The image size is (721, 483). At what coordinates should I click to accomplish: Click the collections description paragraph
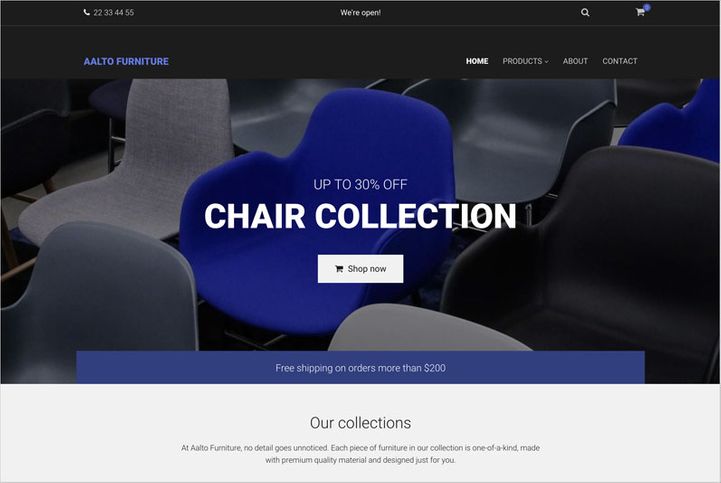[360, 454]
